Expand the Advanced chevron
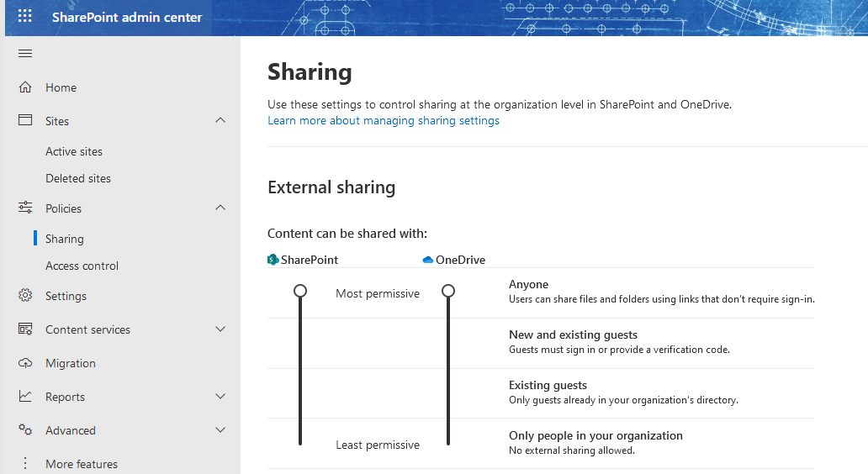868x474 pixels. coord(220,429)
